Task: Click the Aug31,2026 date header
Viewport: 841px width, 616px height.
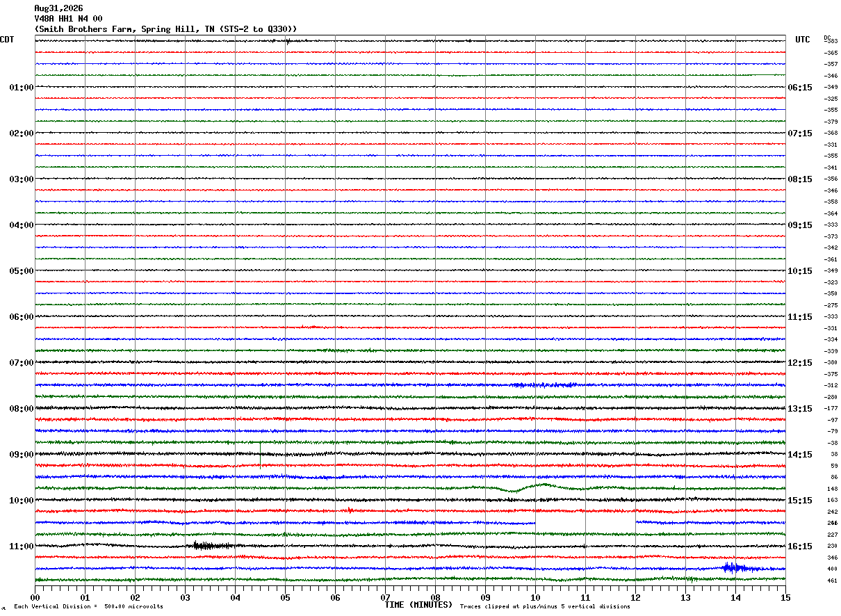Action: pos(58,8)
